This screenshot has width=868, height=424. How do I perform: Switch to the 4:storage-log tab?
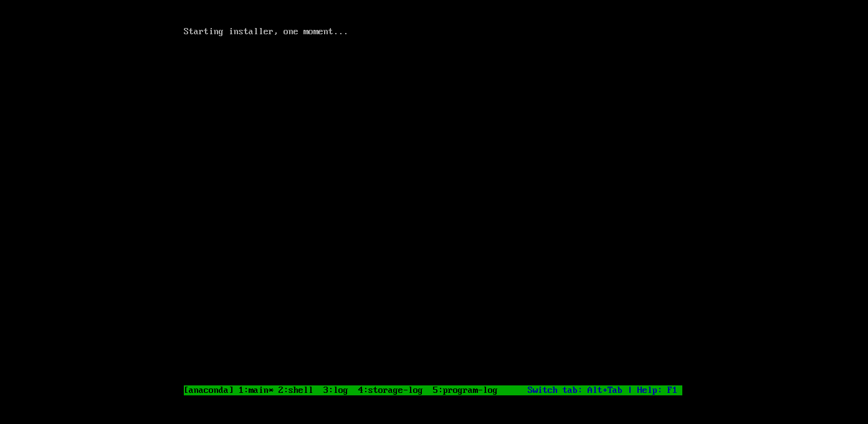click(x=390, y=390)
